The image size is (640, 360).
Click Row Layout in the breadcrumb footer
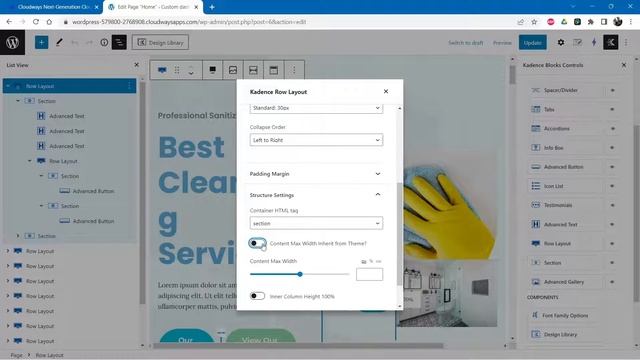coord(49,355)
